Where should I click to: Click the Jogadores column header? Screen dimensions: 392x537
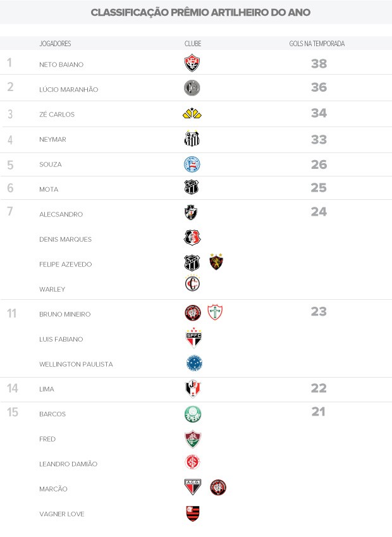[55, 44]
